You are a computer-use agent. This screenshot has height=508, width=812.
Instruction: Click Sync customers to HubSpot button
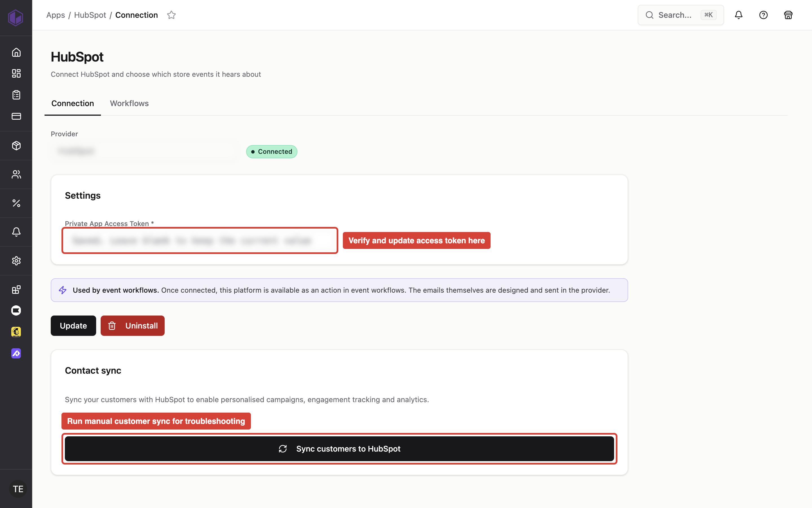click(x=339, y=448)
